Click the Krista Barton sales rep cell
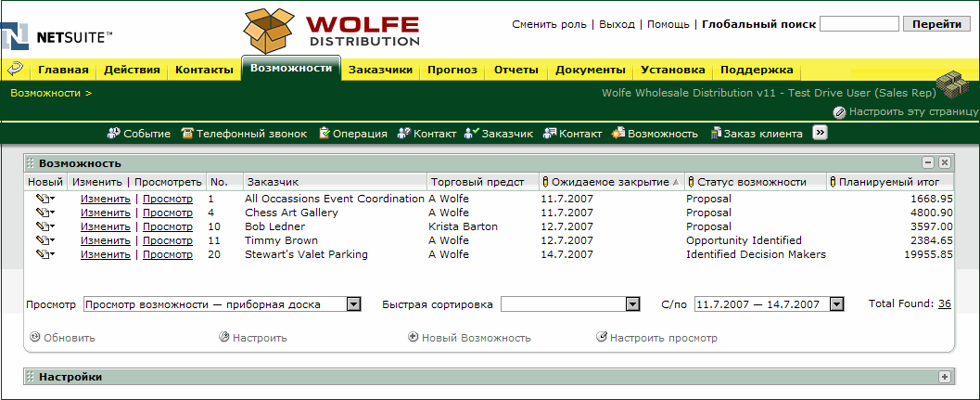This screenshot has height=400, width=980. click(x=464, y=226)
